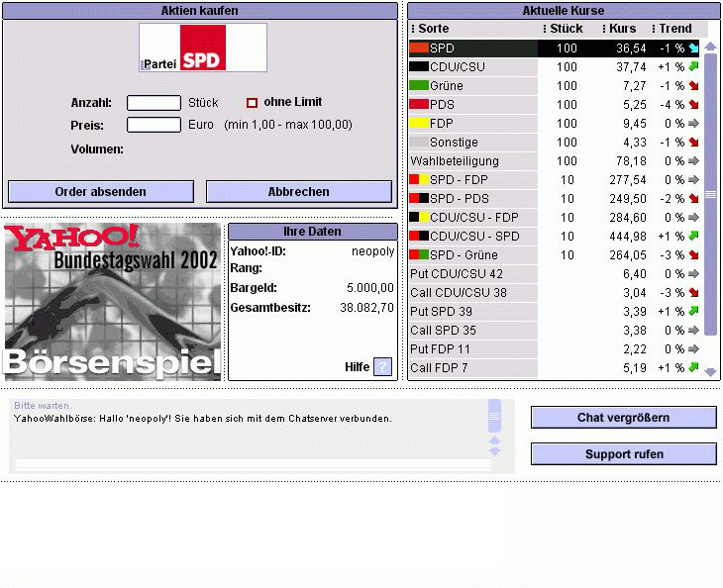Click green trend arrow for CDU/CSU - SPD
Screen dimensions: 723x588
click(693, 236)
